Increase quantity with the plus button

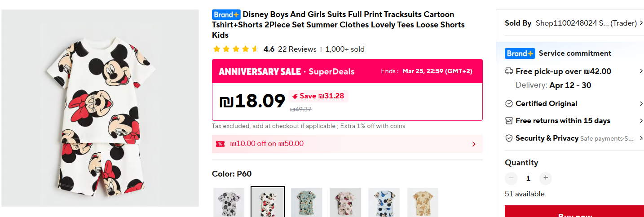(546, 178)
